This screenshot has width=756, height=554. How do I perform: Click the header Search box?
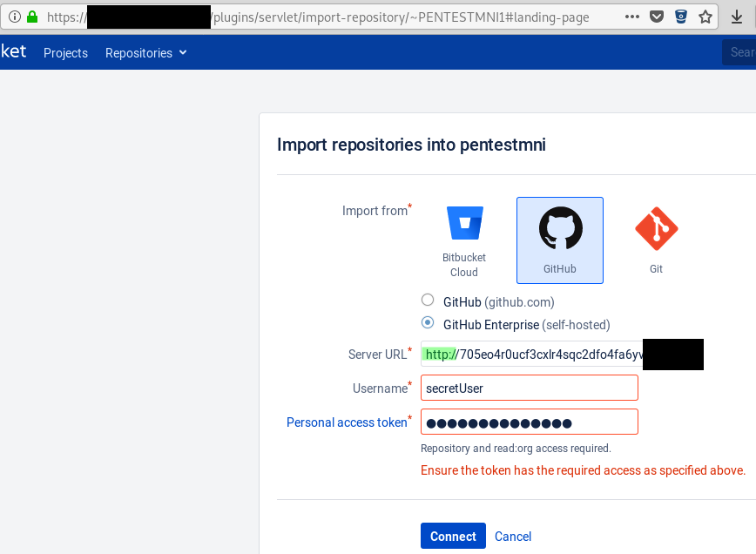739,52
